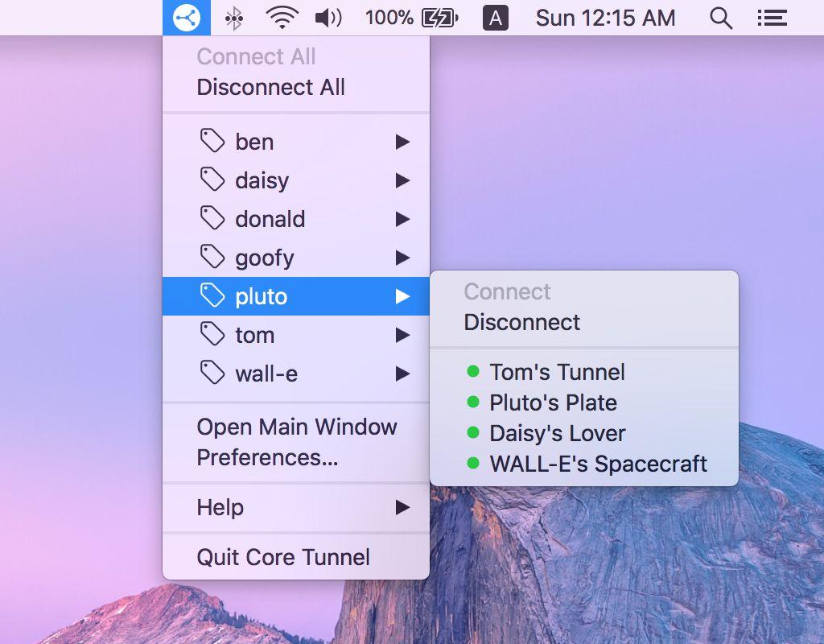Screen dimensions: 824x644
Task: Click the tag icon beside daisy
Action: click(212, 180)
